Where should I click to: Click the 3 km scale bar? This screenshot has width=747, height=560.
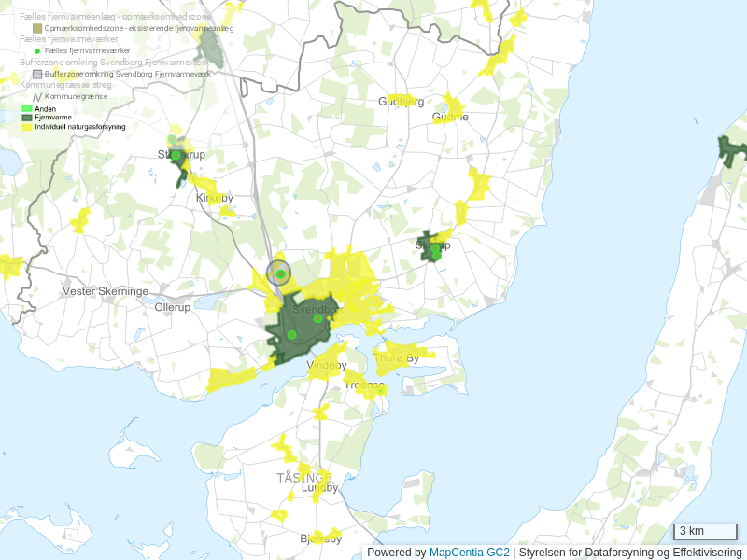point(705,532)
